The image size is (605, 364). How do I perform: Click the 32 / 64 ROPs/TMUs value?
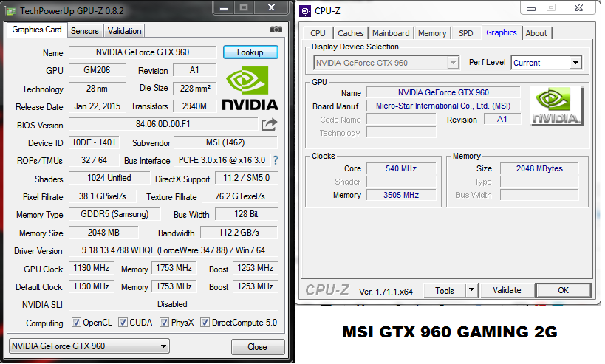point(94,160)
